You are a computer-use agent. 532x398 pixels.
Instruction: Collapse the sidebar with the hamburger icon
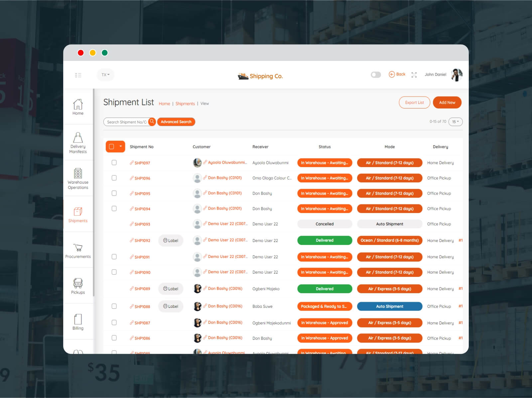[78, 75]
